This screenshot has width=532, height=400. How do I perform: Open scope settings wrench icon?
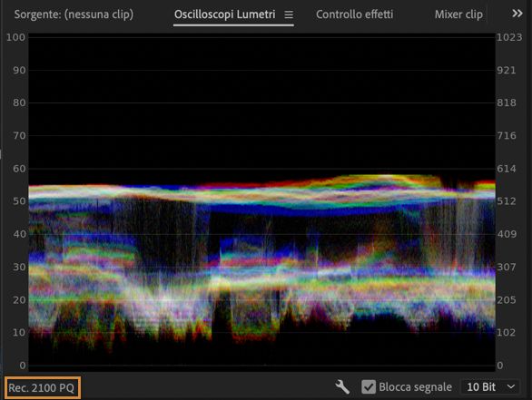click(342, 386)
